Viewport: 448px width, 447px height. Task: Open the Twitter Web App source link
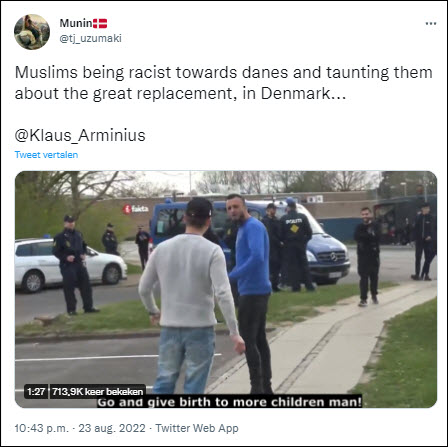197,428
